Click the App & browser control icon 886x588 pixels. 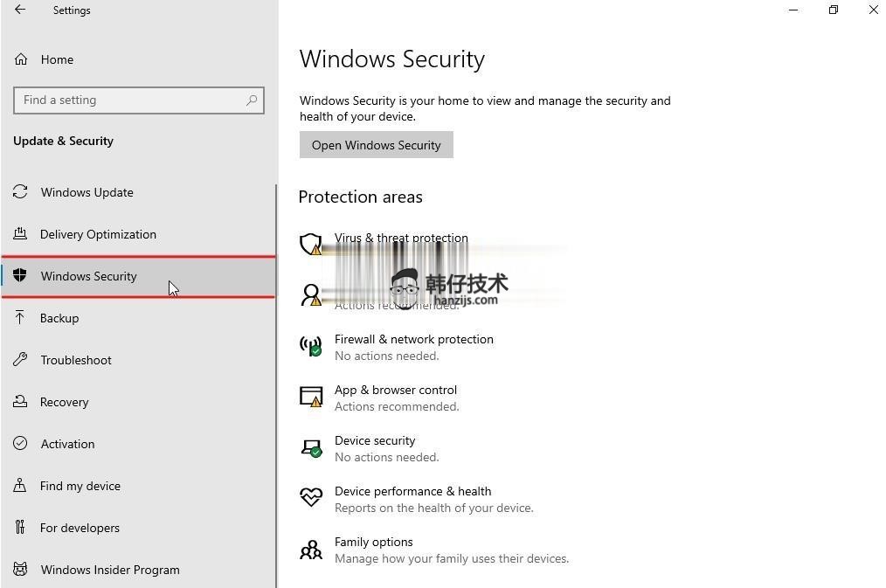click(x=311, y=397)
